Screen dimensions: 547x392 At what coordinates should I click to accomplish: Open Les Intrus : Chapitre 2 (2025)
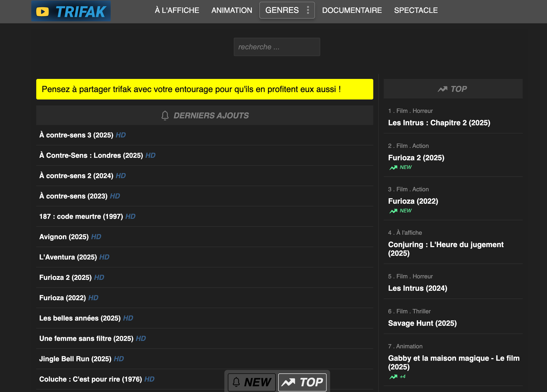click(x=439, y=123)
